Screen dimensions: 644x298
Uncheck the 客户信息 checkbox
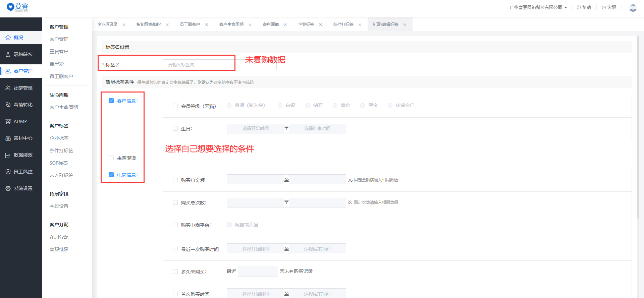pos(111,101)
